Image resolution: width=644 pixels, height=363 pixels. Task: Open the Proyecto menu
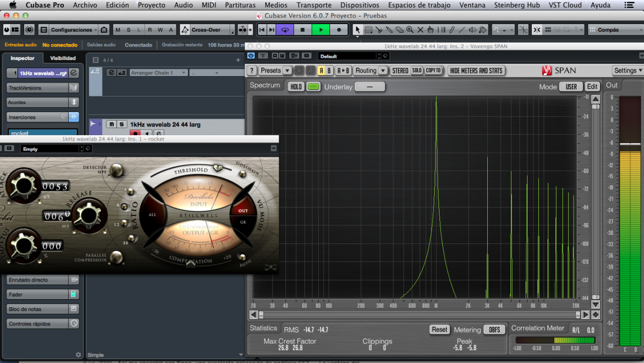[x=151, y=5]
